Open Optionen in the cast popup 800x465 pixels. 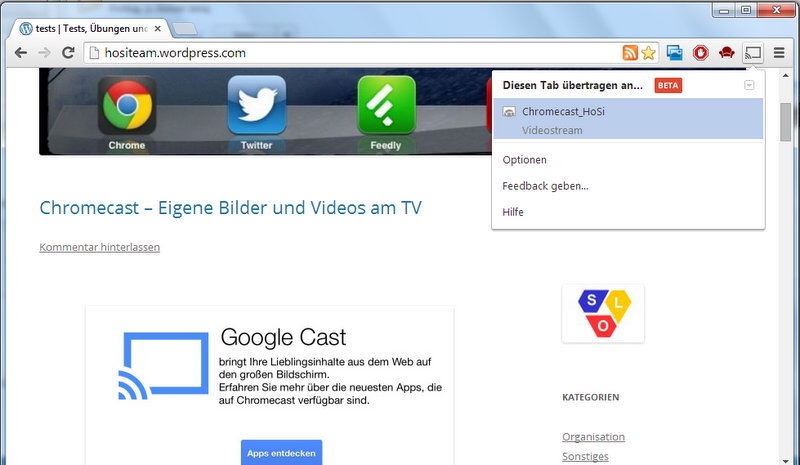click(524, 160)
